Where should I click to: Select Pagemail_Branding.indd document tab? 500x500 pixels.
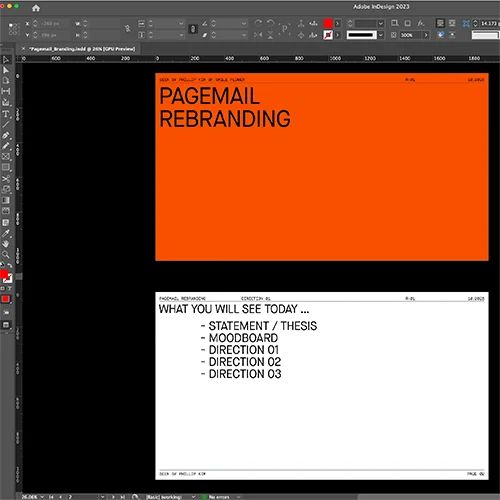(x=82, y=49)
